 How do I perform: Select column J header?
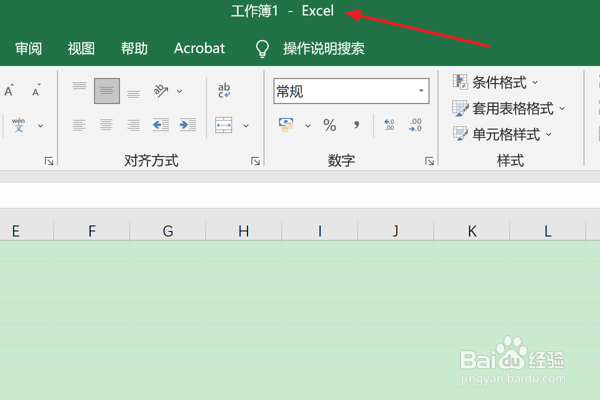pos(396,230)
